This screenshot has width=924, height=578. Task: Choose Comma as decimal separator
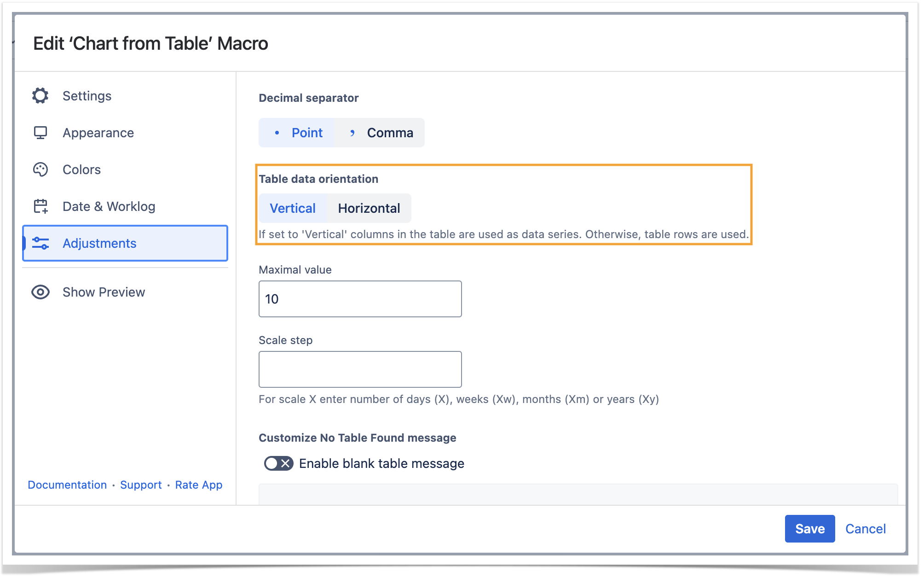[x=389, y=133]
